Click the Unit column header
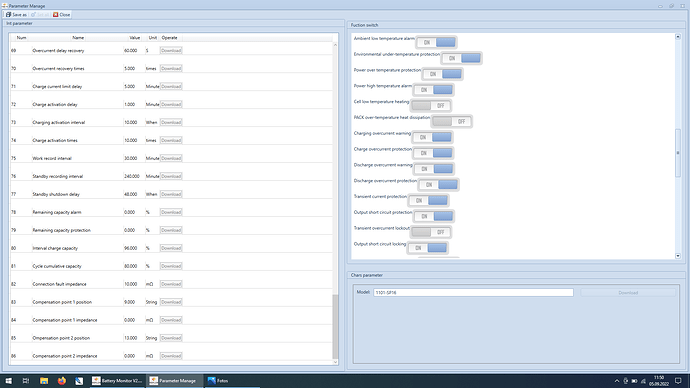Image resolution: width=690 pixels, height=388 pixels. coord(153,38)
